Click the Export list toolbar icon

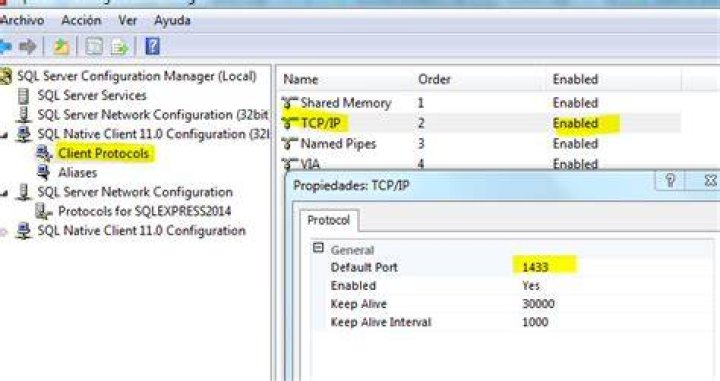coord(119,46)
